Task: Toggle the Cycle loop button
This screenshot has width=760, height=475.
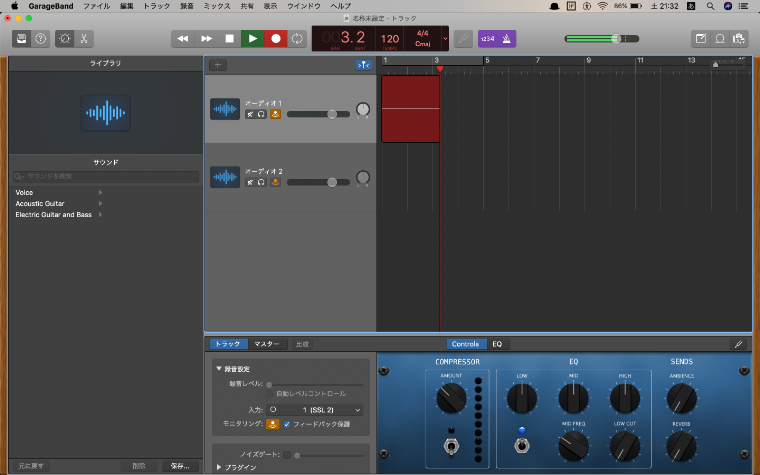Action: click(298, 39)
